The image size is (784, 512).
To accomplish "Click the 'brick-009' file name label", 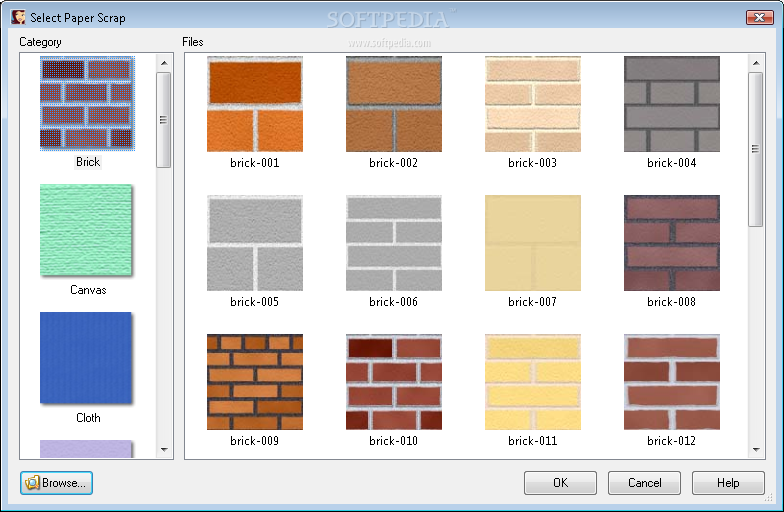I will (x=254, y=441).
